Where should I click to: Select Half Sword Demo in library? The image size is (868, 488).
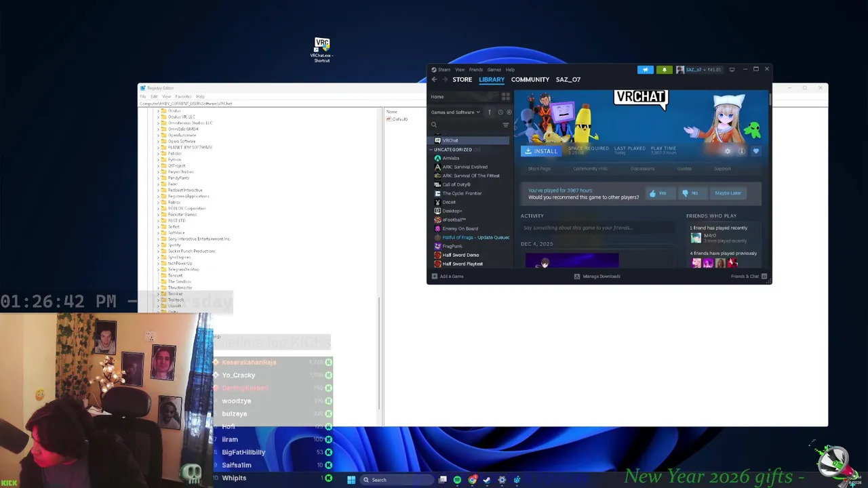(460, 255)
